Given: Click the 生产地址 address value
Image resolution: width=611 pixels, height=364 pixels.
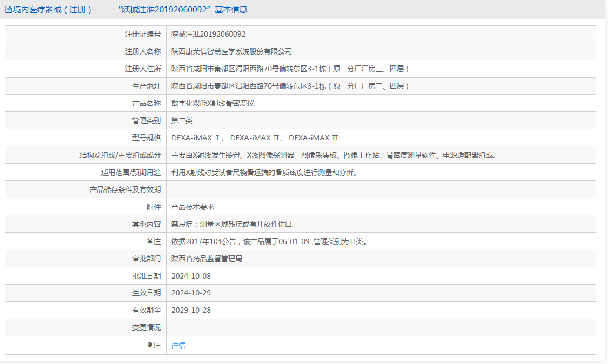Looking at the screenshot, I should tap(290, 86).
